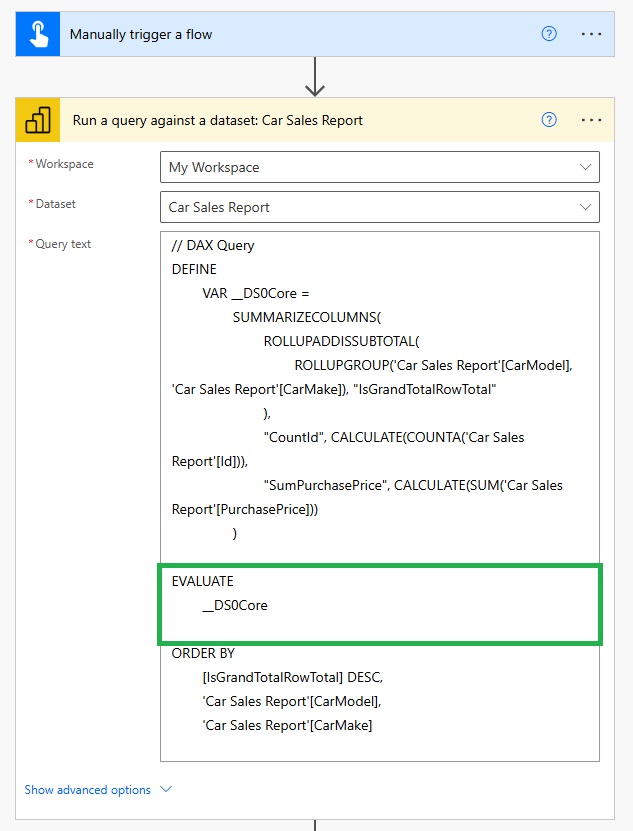Click the __DS0Core line under EVALUATE

(x=235, y=605)
